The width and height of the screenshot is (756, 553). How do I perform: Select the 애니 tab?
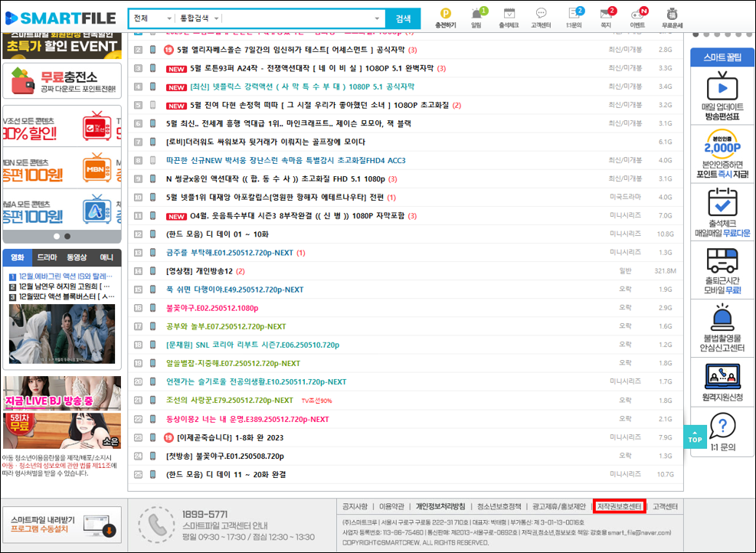[x=106, y=257]
